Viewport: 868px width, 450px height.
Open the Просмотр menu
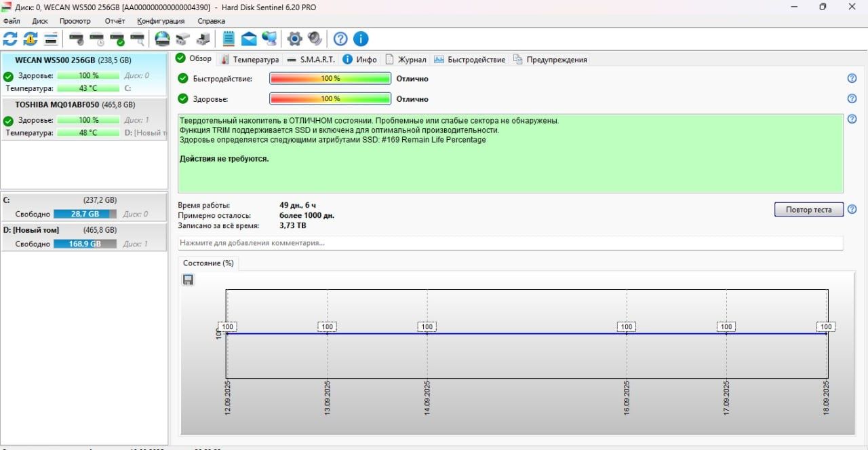(75, 21)
